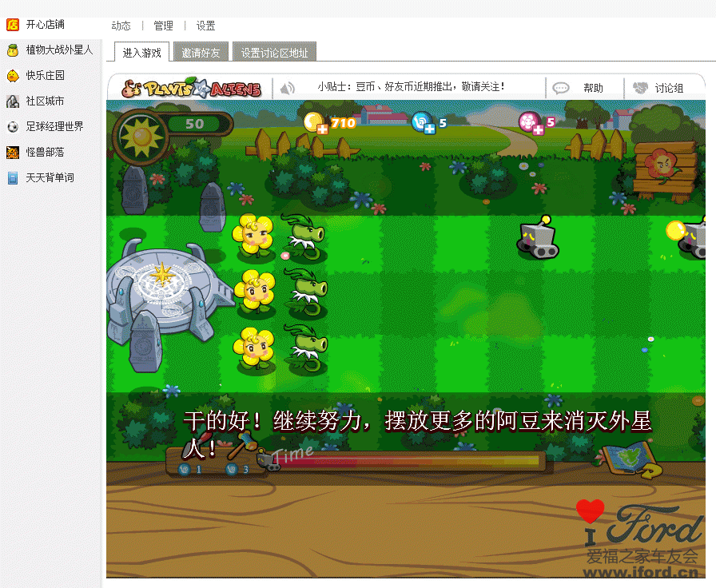Select the middle row sunflower plant
716x588 pixels.
(255, 293)
